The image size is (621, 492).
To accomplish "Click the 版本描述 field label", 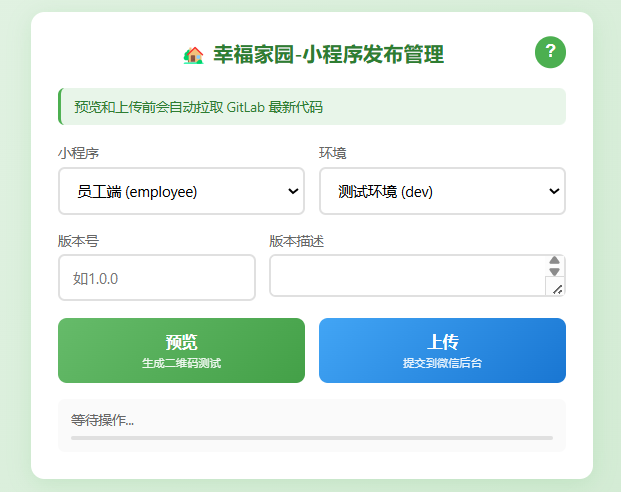I will point(297,241).
